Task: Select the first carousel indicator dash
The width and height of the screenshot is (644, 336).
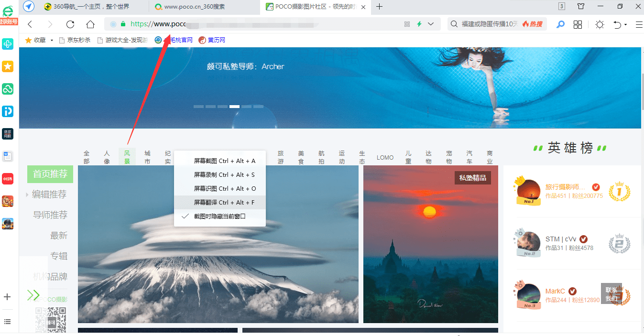Action: pos(198,107)
